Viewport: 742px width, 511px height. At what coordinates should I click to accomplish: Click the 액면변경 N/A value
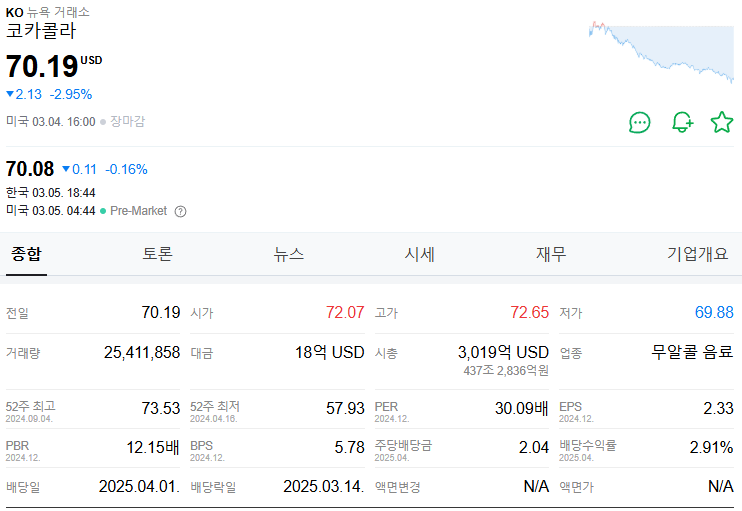point(536,486)
